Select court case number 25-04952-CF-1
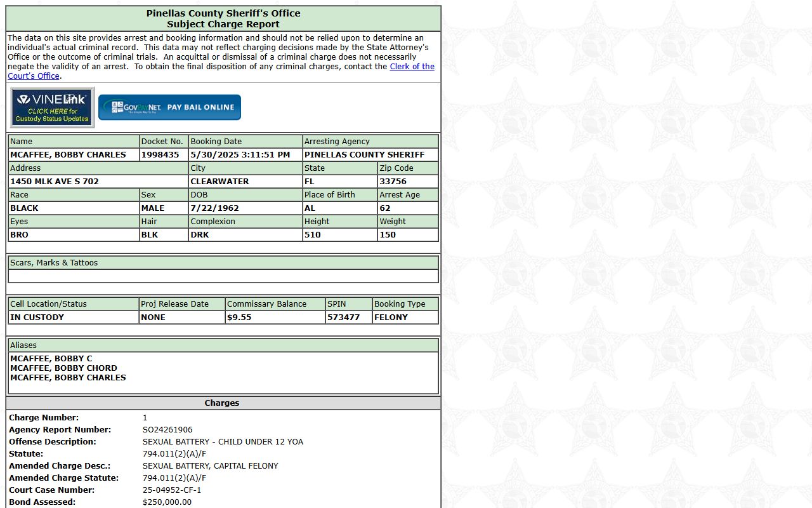812x508 pixels. coord(172,490)
